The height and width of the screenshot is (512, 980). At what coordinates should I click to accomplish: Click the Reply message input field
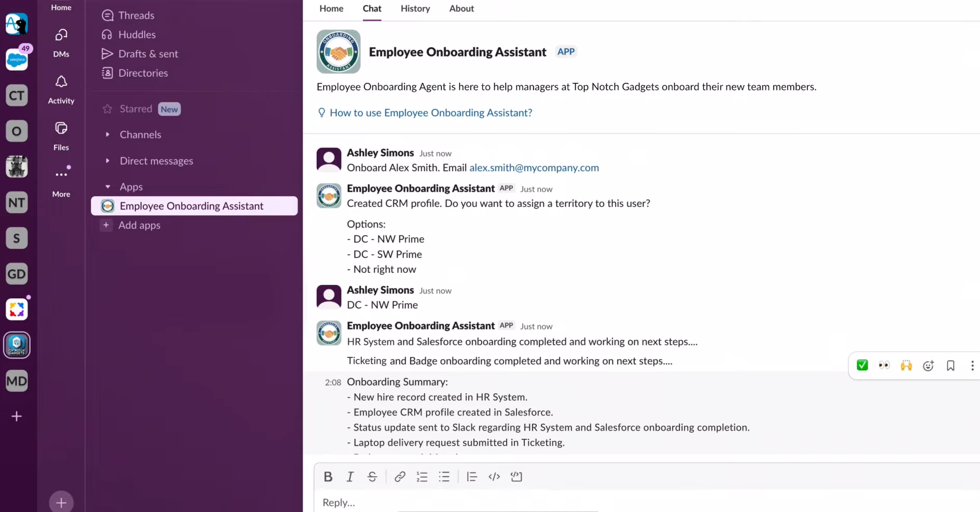[647, 502]
